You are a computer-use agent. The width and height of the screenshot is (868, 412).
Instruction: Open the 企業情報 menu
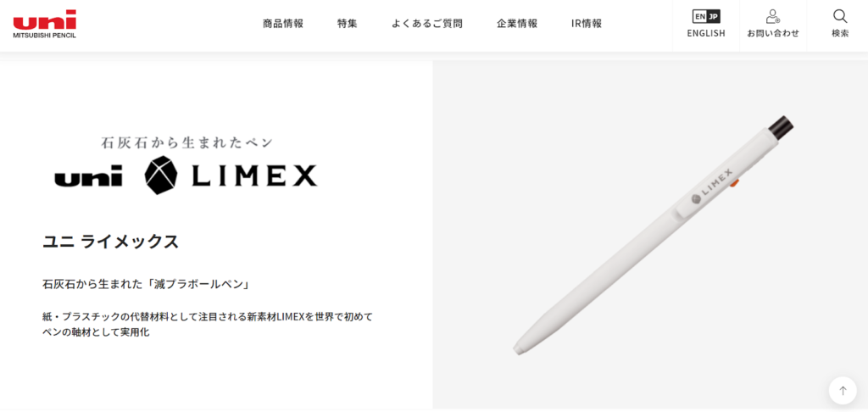(x=517, y=24)
